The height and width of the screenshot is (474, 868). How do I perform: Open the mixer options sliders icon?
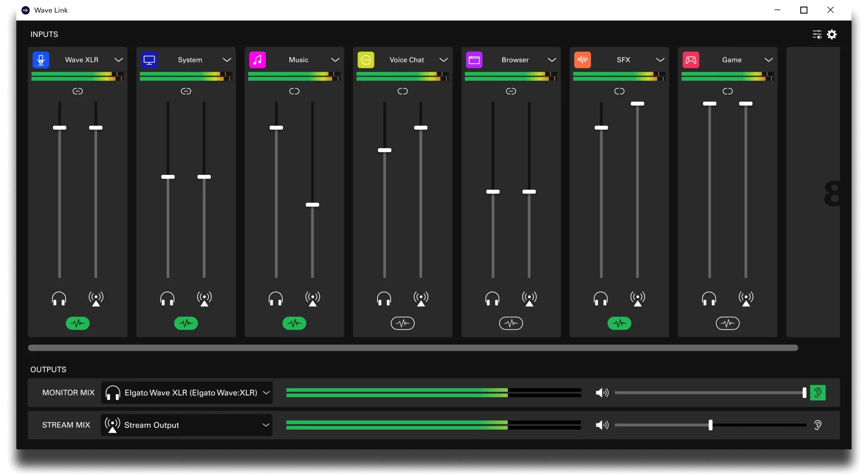coord(817,34)
